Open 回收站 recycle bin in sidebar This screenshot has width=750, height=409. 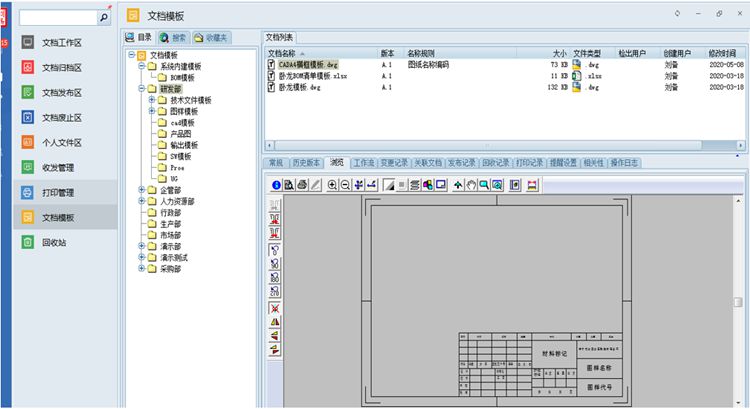coord(54,241)
